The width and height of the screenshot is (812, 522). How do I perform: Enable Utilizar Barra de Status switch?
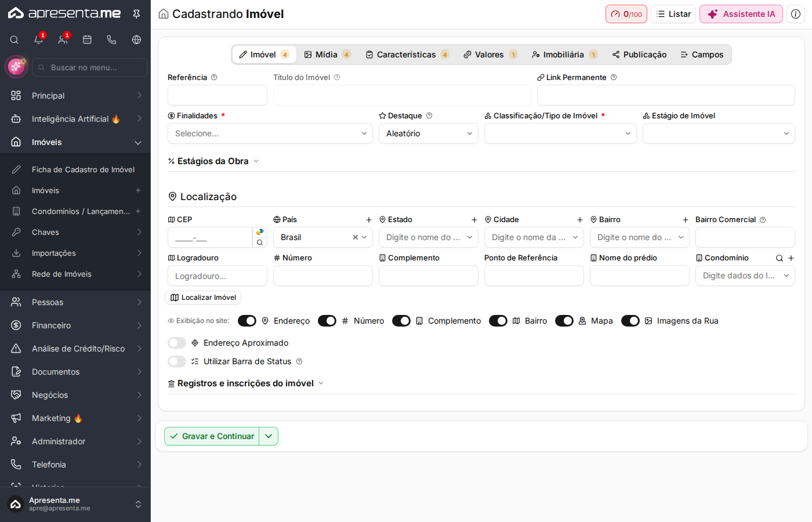pyautogui.click(x=177, y=361)
